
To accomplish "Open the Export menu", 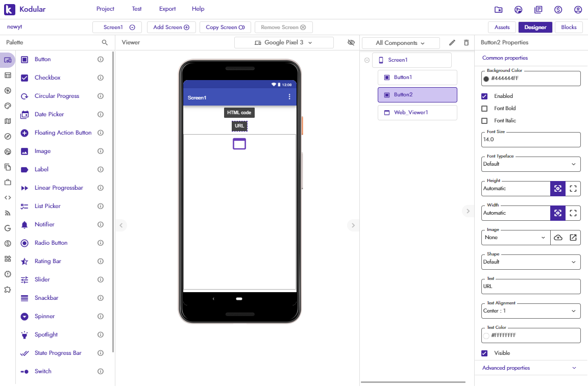I will pyautogui.click(x=167, y=9).
